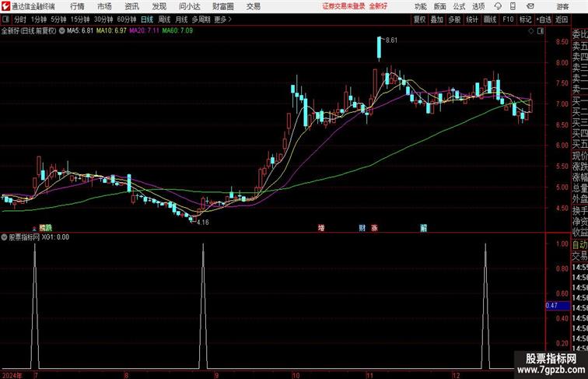This screenshot has width=588, height=379.
Task: Switch to the 分时 period tab
Action: tap(20, 19)
